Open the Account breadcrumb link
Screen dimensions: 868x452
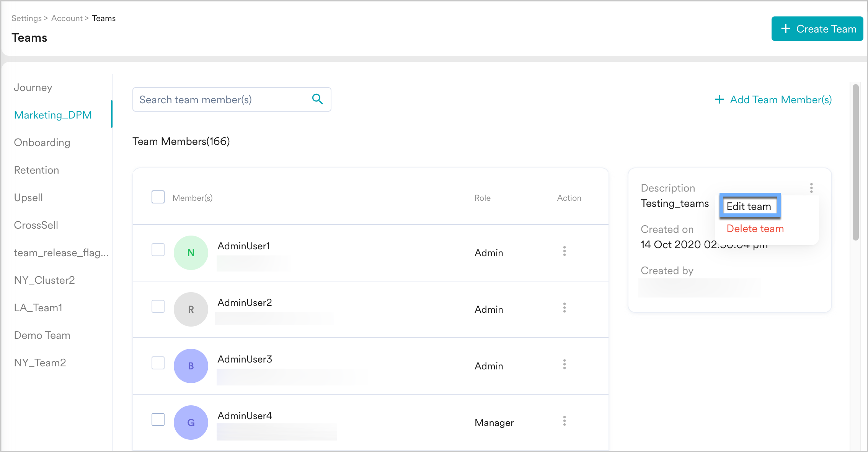(67, 18)
